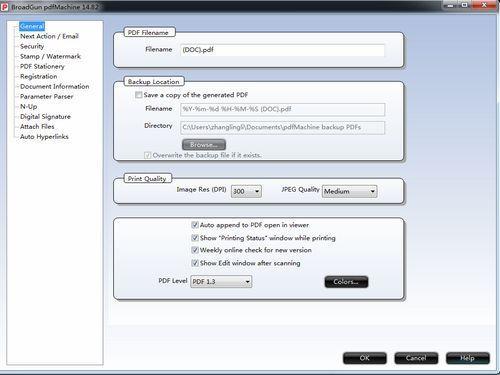Toggle Overwrite the backup file checkbox
This screenshot has width=500, height=375.
[147, 155]
